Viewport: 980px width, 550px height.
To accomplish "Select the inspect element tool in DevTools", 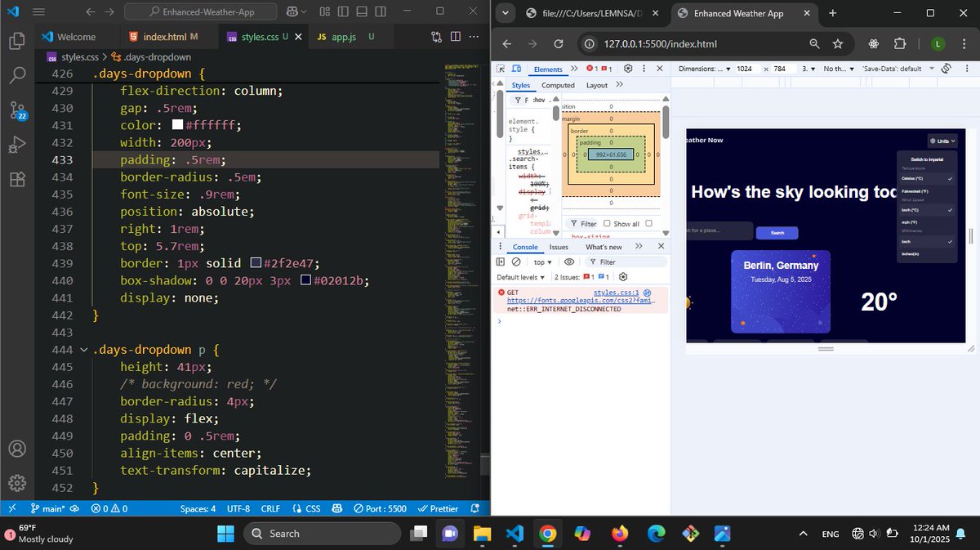I will 501,69.
